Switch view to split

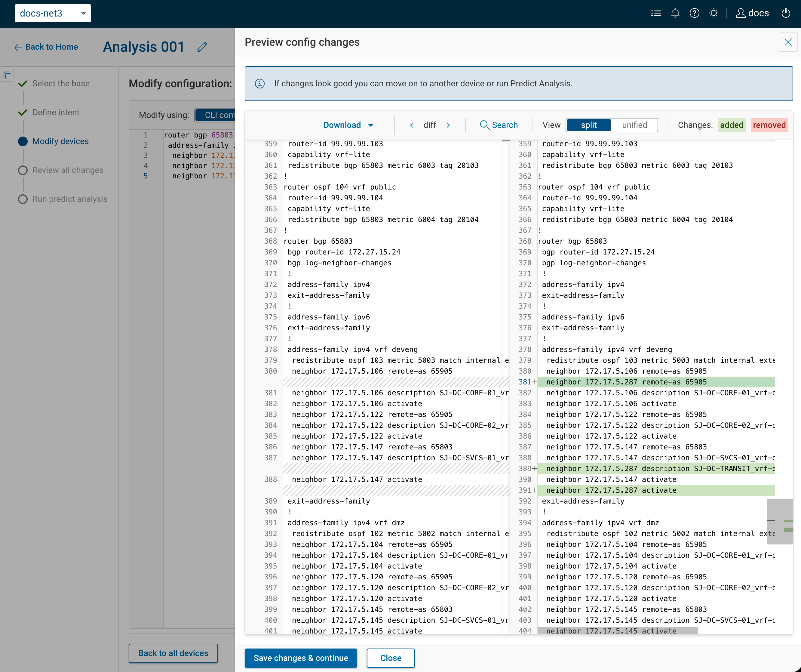588,125
